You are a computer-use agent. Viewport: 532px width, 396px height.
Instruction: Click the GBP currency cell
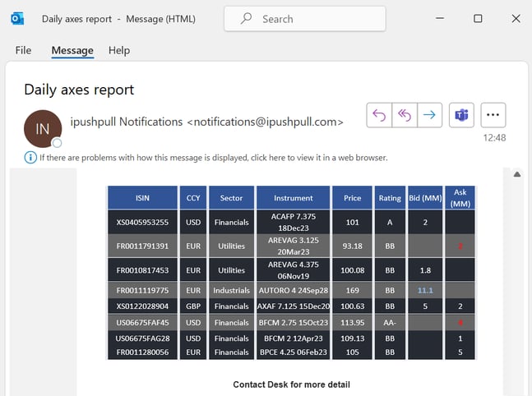pos(193,306)
